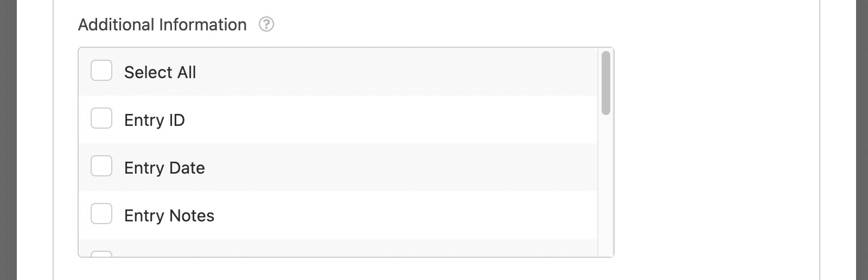Click the dark gray strip on the left edge

[8, 140]
